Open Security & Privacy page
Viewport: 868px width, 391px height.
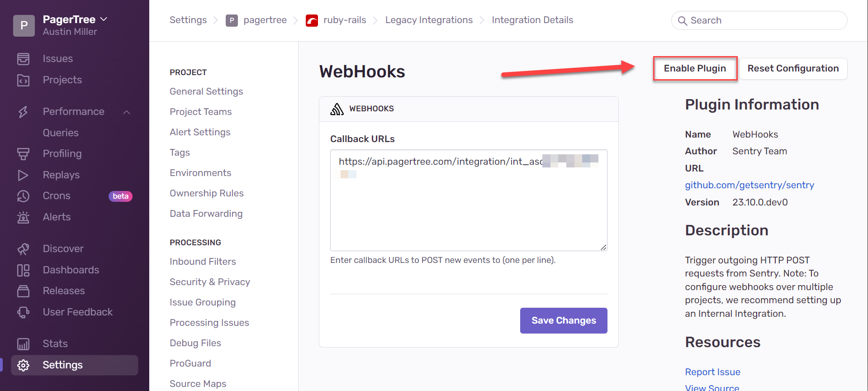210,282
